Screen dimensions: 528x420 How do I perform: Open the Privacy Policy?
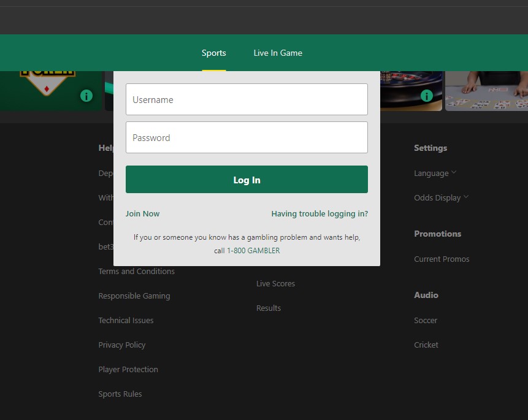click(121, 345)
